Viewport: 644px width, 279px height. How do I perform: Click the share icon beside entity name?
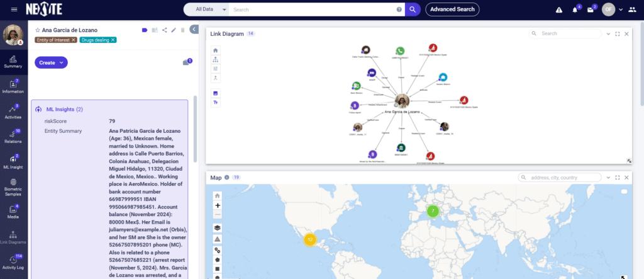tap(164, 30)
